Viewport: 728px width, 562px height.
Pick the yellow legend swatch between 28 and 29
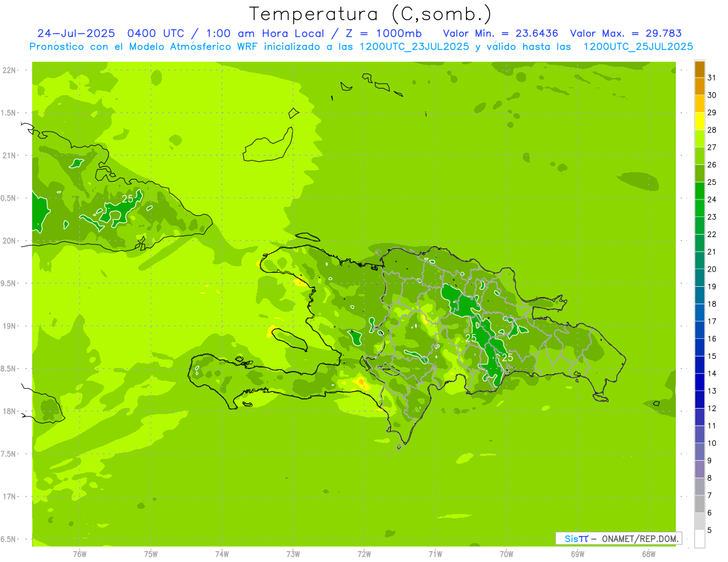(699, 121)
